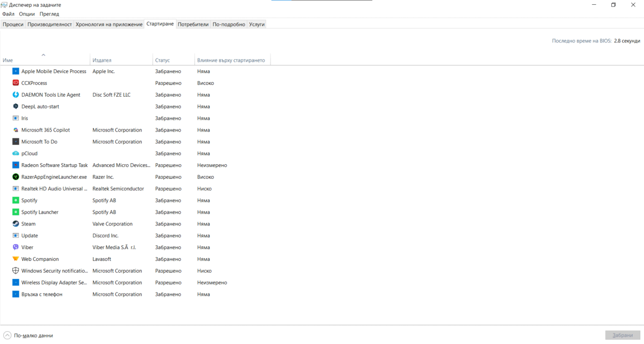This screenshot has width=644, height=344.
Task: Click the CCXProcess red icon
Action: [16, 83]
